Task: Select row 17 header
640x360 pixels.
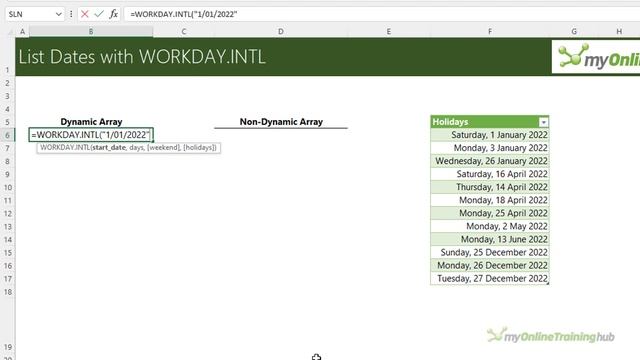Action: point(7,279)
